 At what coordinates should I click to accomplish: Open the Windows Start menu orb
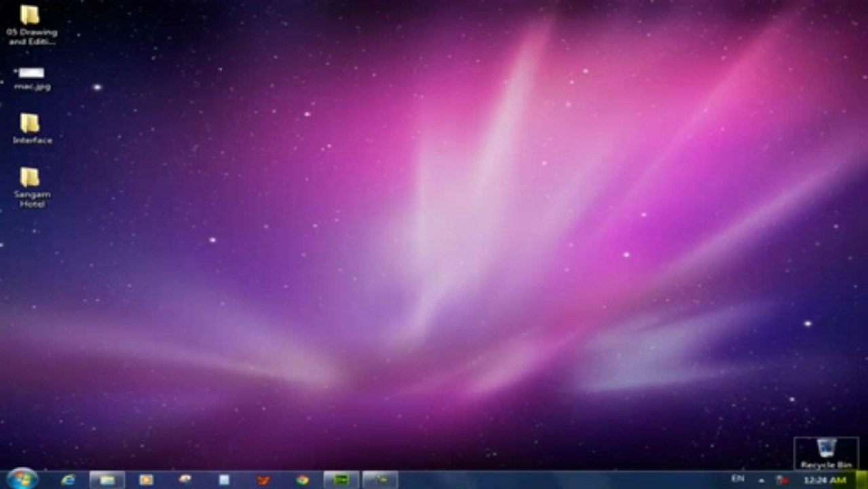[x=22, y=479]
